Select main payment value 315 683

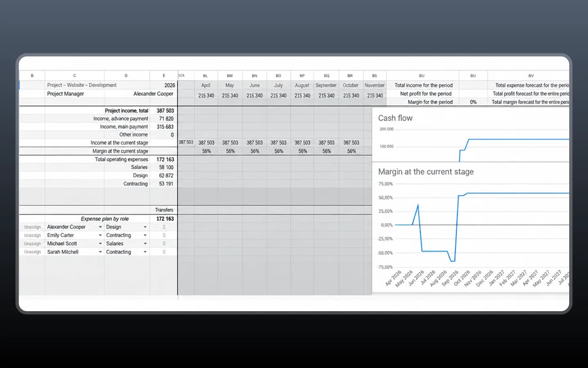tap(165, 127)
